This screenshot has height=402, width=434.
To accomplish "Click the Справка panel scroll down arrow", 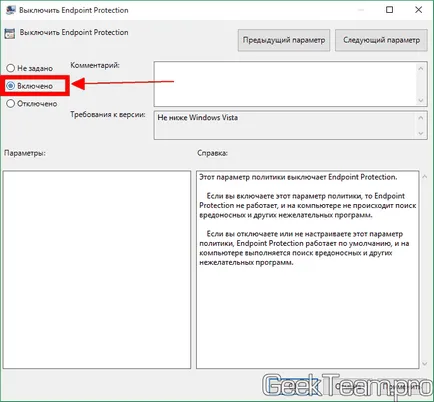I will coord(424,364).
